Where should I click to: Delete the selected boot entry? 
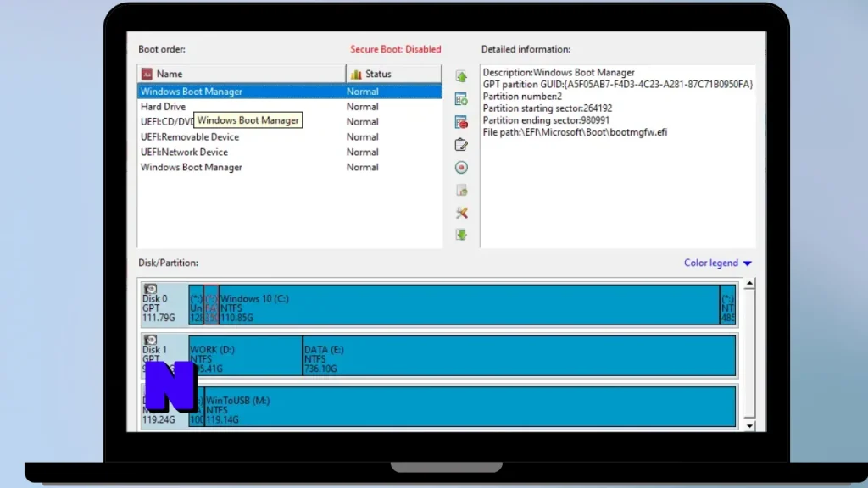pos(461,122)
